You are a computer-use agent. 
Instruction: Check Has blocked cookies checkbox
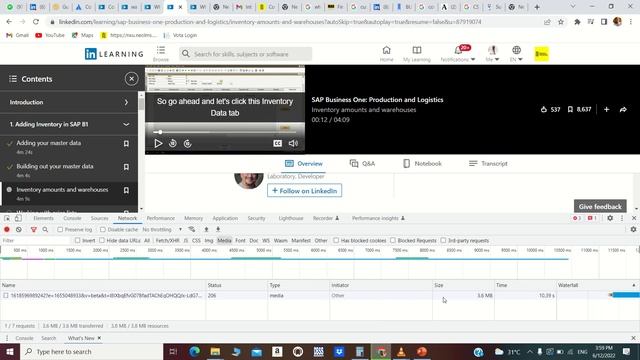[x=336, y=240]
